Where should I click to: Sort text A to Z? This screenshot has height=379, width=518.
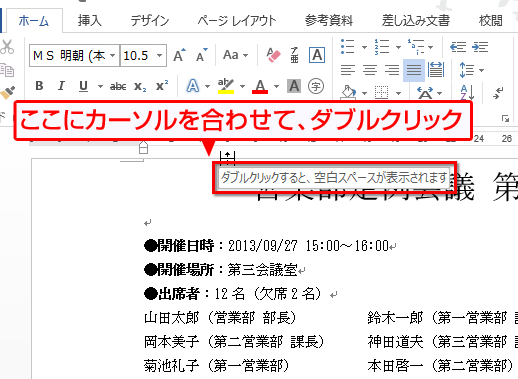pyautogui.click(x=467, y=92)
